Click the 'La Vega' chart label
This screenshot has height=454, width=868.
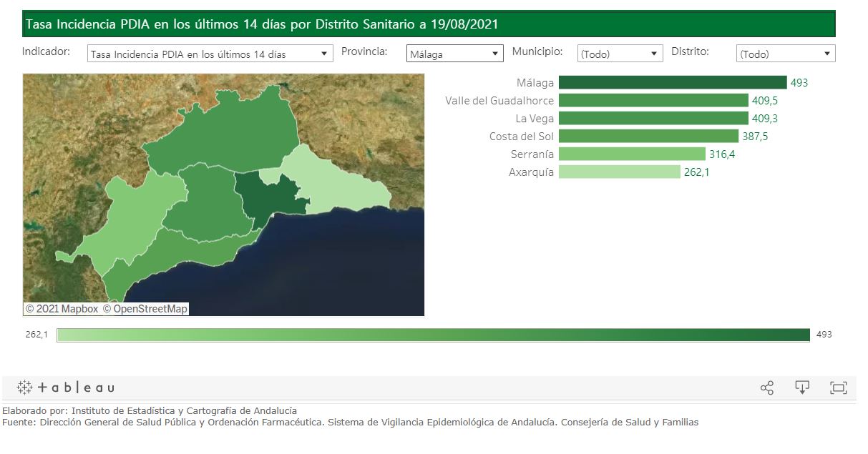point(535,119)
